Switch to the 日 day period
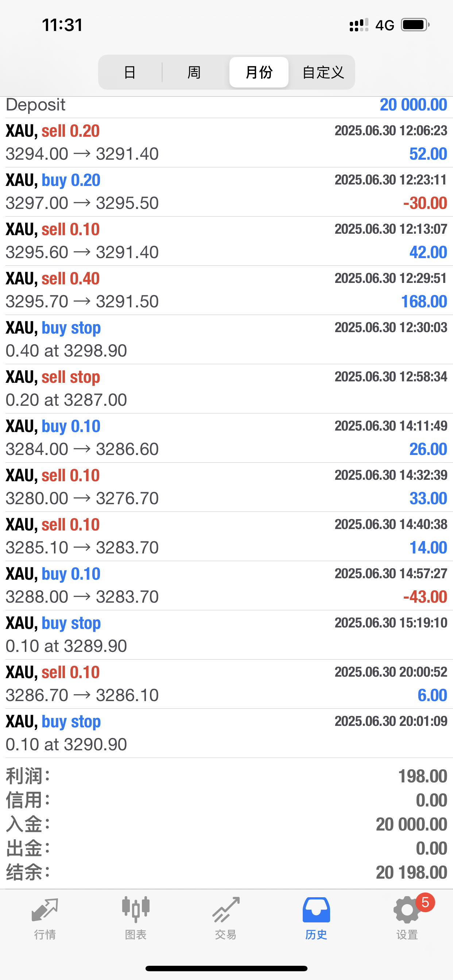 [130, 72]
